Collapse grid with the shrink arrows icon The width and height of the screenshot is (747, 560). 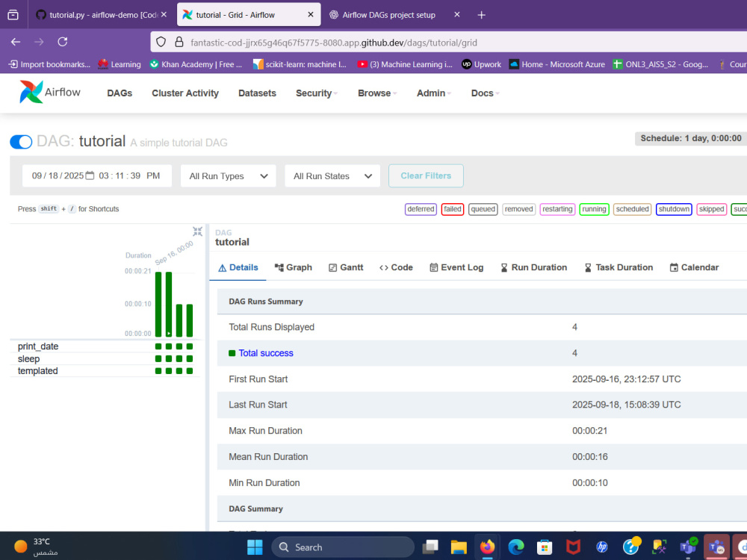(197, 231)
